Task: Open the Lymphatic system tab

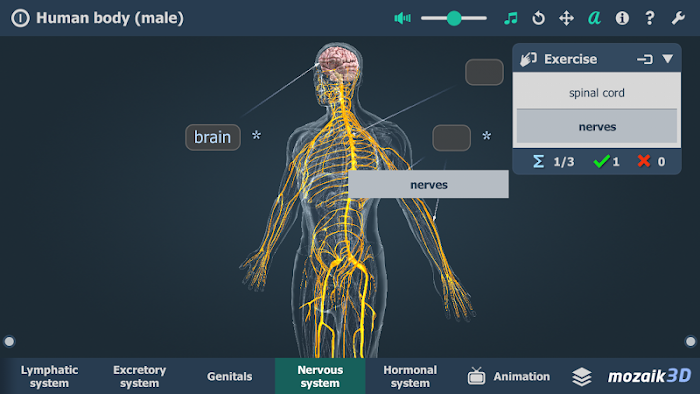Action: (49, 376)
